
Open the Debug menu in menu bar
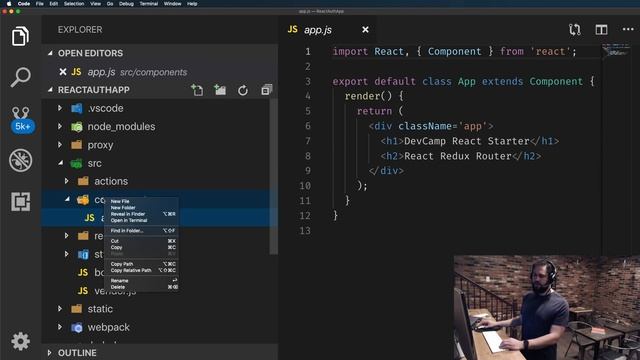click(126, 4)
